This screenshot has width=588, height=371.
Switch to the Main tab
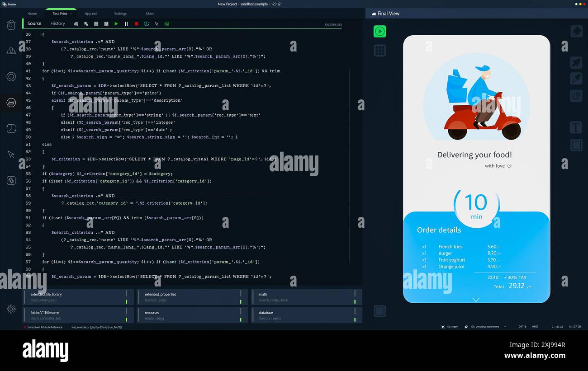(150, 14)
